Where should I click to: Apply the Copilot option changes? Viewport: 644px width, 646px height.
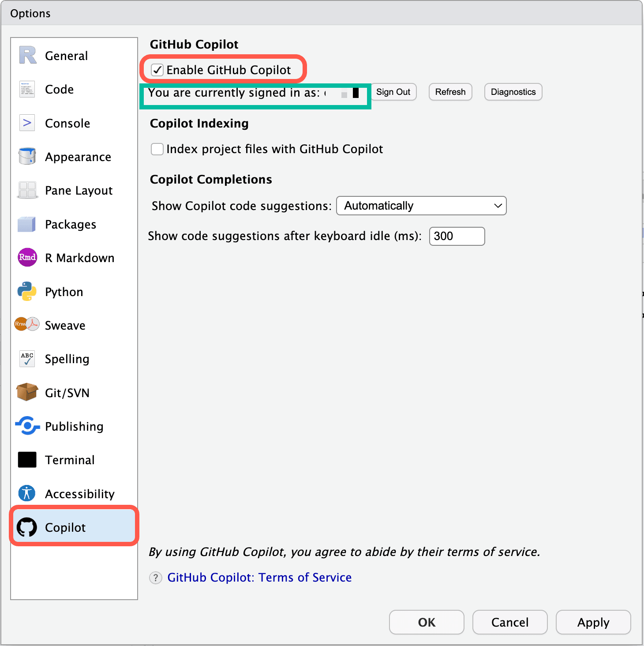(x=593, y=622)
